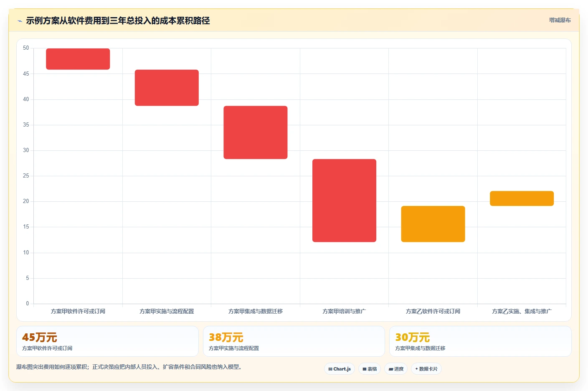Click axis label 方案乙实施、集成与推广

tap(522, 311)
